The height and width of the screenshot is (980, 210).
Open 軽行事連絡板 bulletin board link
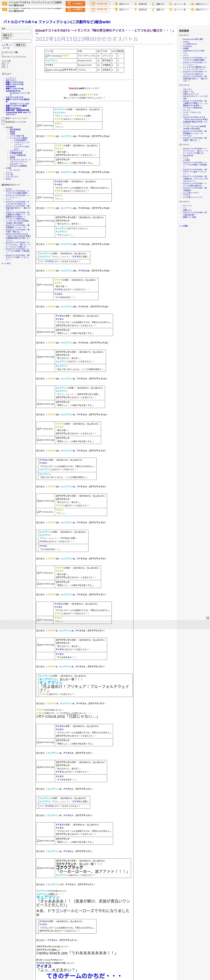pos(15,129)
